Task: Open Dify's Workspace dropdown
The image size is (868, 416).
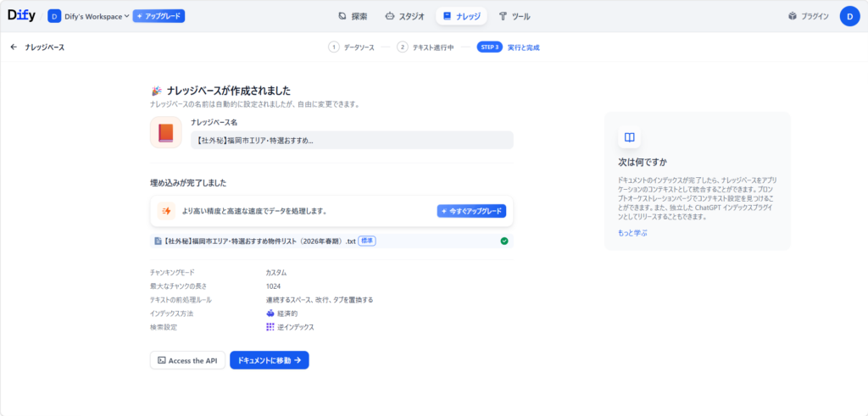Action: [89, 16]
